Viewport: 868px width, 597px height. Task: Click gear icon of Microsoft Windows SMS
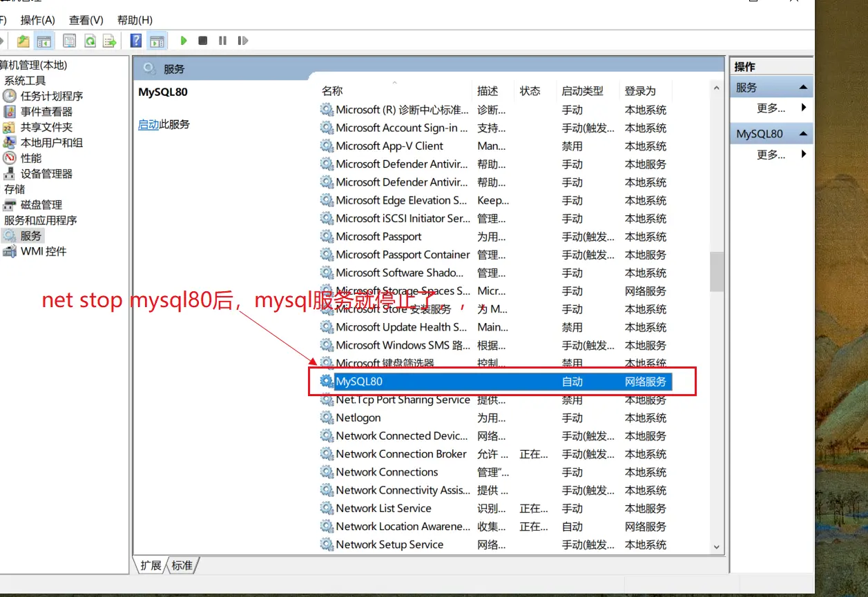coord(327,345)
